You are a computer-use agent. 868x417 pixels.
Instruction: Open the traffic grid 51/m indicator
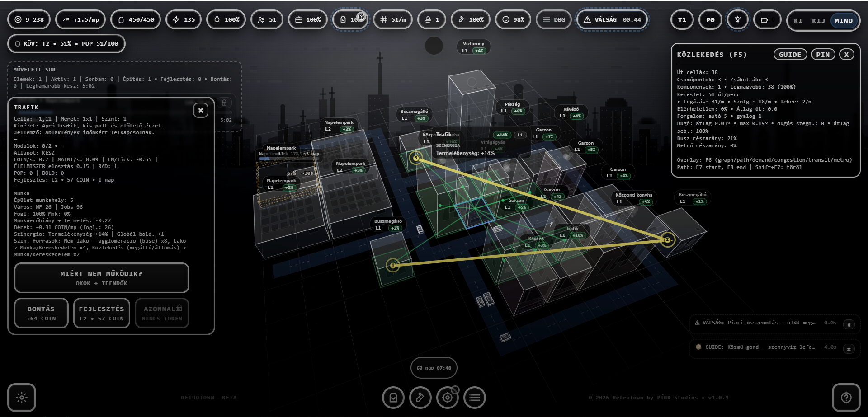coord(392,19)
